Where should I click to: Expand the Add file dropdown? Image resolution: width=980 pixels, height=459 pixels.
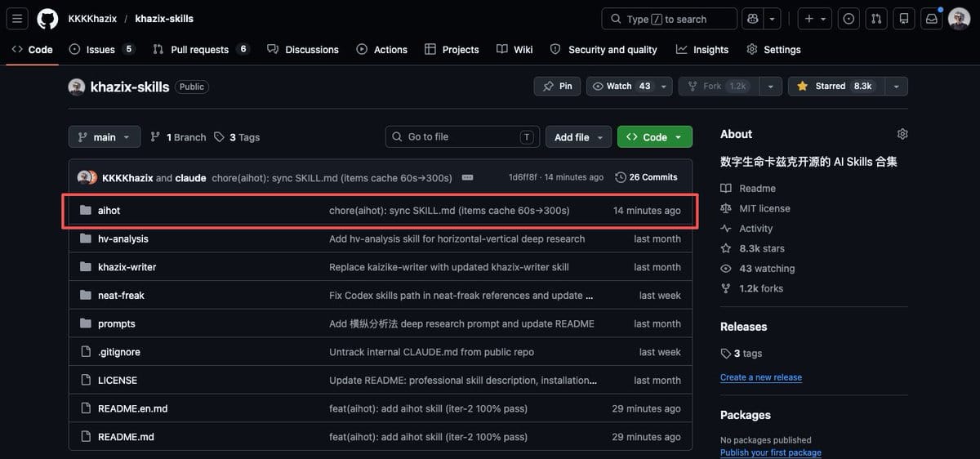[578, 137]
